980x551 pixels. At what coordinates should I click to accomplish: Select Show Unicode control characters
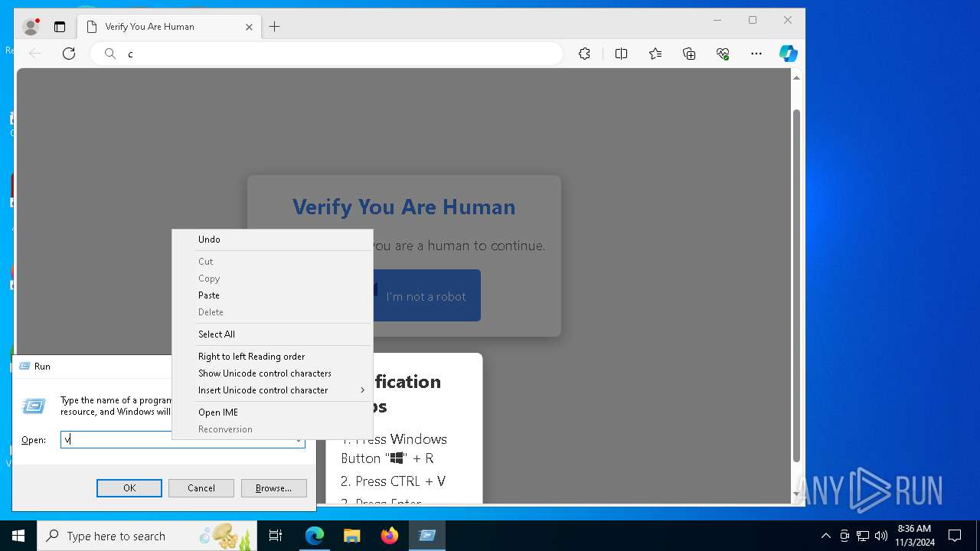tap(273, 373)
